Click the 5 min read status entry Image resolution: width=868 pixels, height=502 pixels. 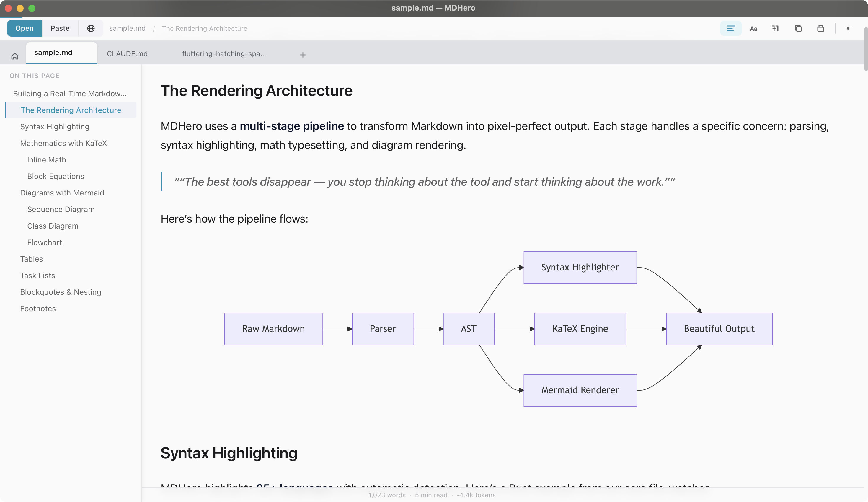coord(431,495)
